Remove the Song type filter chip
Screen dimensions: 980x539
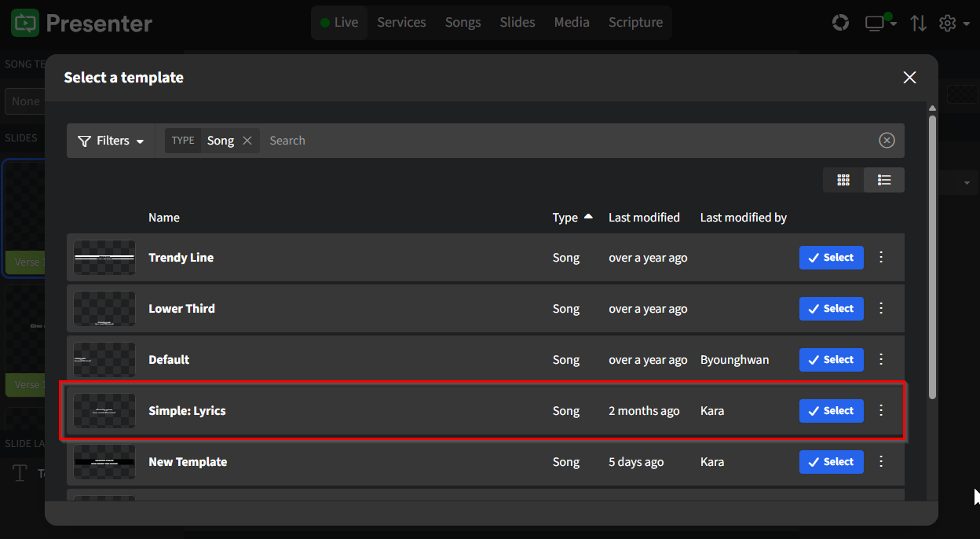coord(248,140)
